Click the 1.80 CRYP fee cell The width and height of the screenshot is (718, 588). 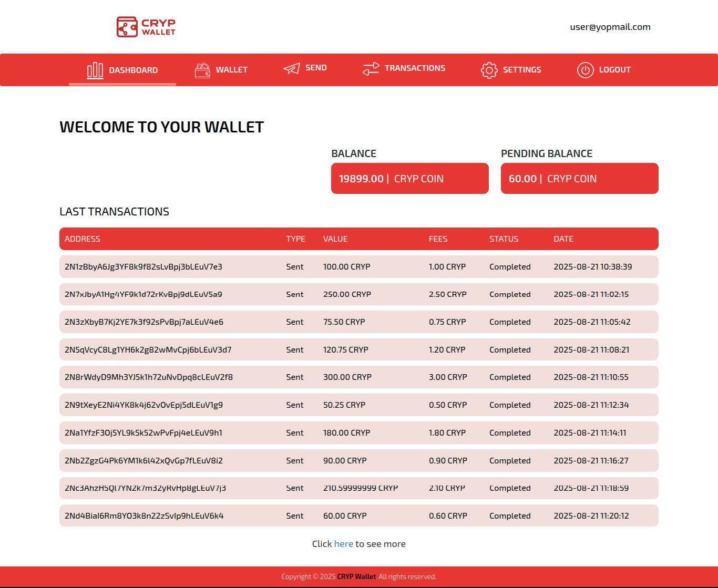[447, 433]
